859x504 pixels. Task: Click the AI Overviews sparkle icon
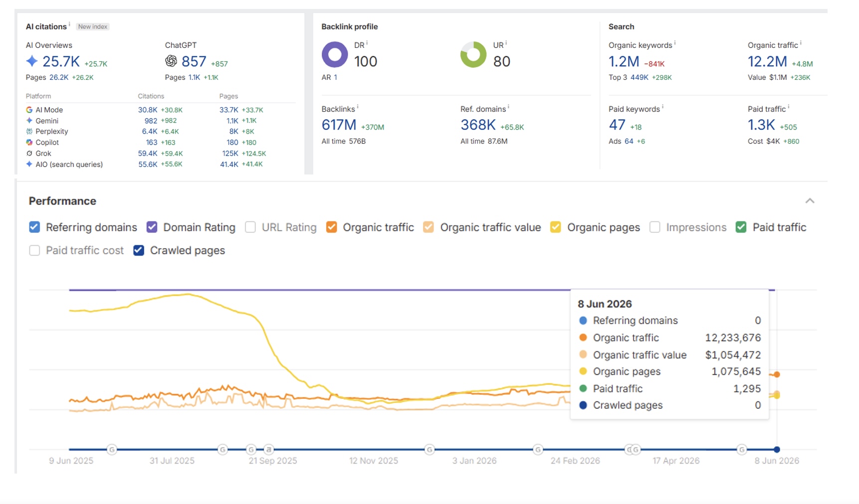pyautogui.click(x=32, y=61)
